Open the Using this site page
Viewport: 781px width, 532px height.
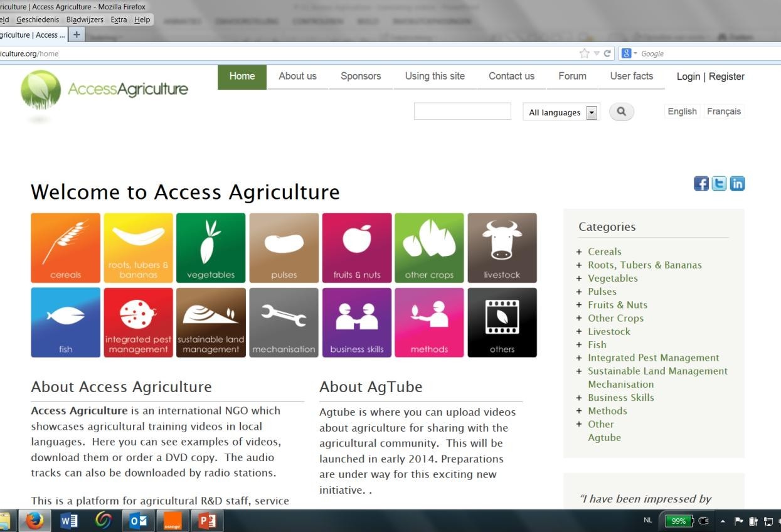point(435,77)
